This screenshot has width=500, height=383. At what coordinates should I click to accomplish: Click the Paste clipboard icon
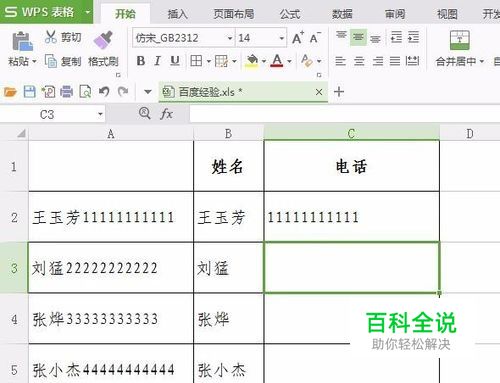tap(22, 41)
